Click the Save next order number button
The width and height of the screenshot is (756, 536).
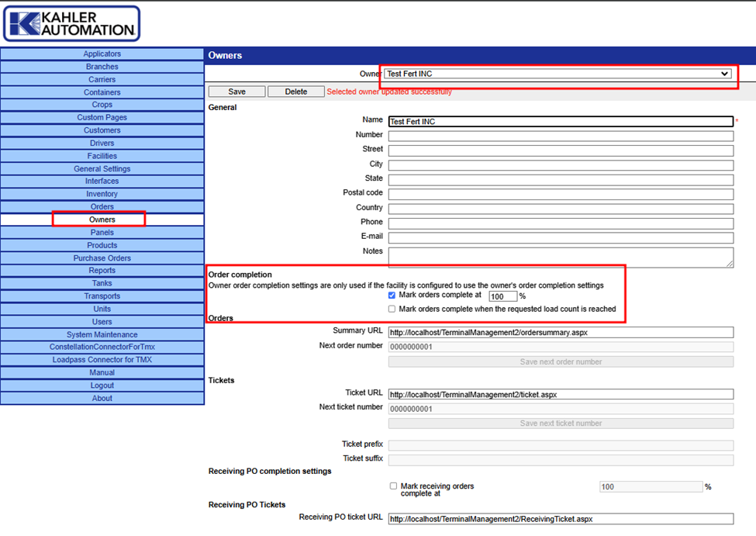[x=561, y=361]
